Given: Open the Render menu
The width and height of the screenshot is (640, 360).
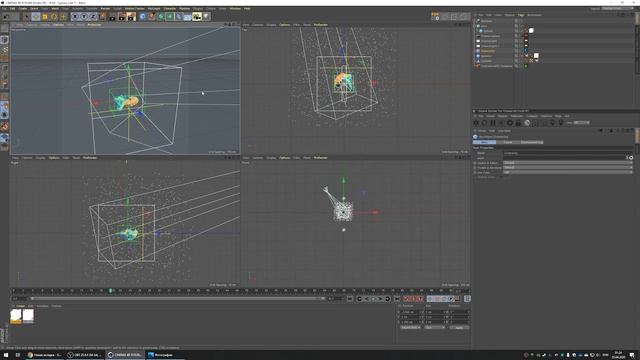Looking at the screenshot, I should pos(105,9).
